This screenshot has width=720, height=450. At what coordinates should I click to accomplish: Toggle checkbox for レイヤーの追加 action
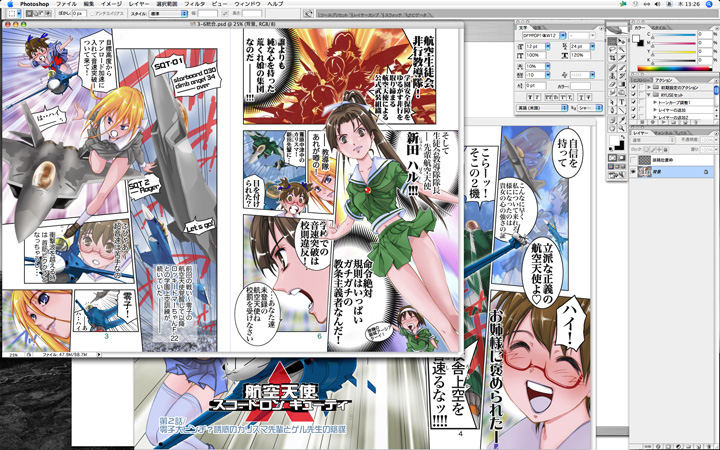(x=633, y=109)
